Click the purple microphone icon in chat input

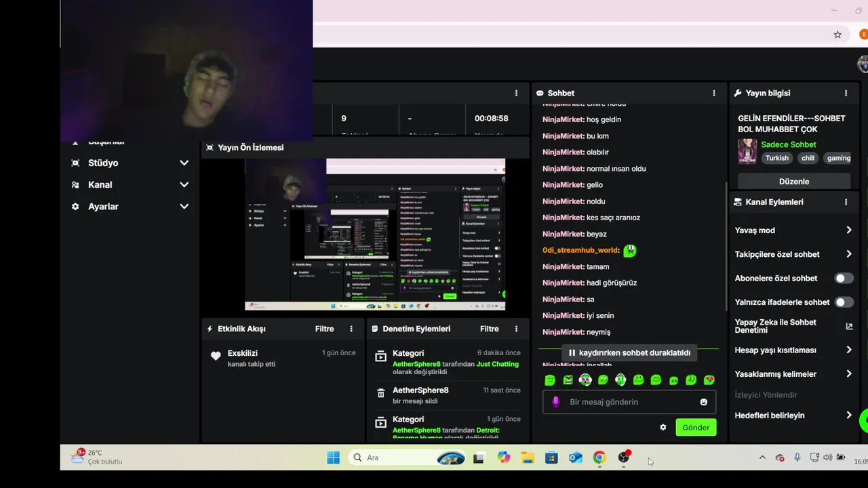(555, 402)
